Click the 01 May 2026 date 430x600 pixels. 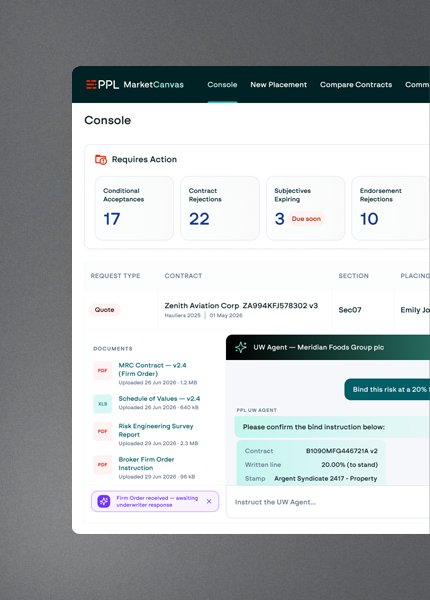[226, 316]
